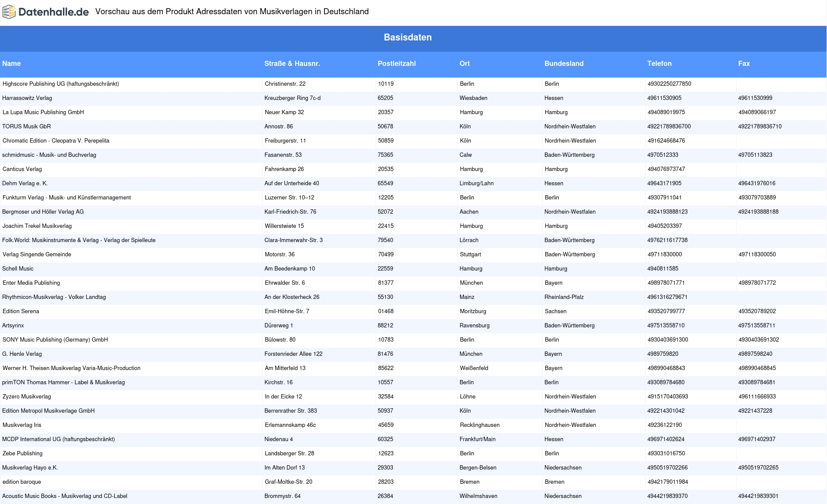Click city Wilhelmshaven
The height and width of the screenshot is (504, 827).
pyautogui.click(x=479, y=496)
